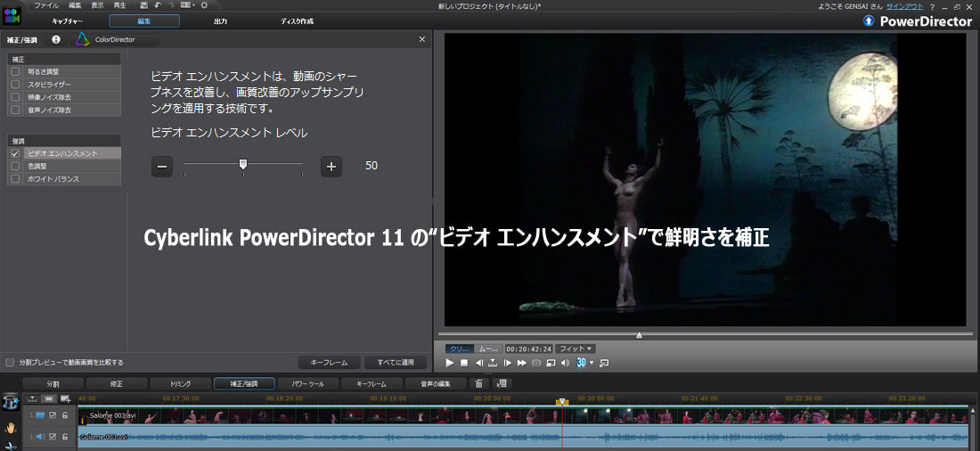Uncheck the ビデオ エンハンスメント checkbox
980x451 pixels.
(15, 153)
